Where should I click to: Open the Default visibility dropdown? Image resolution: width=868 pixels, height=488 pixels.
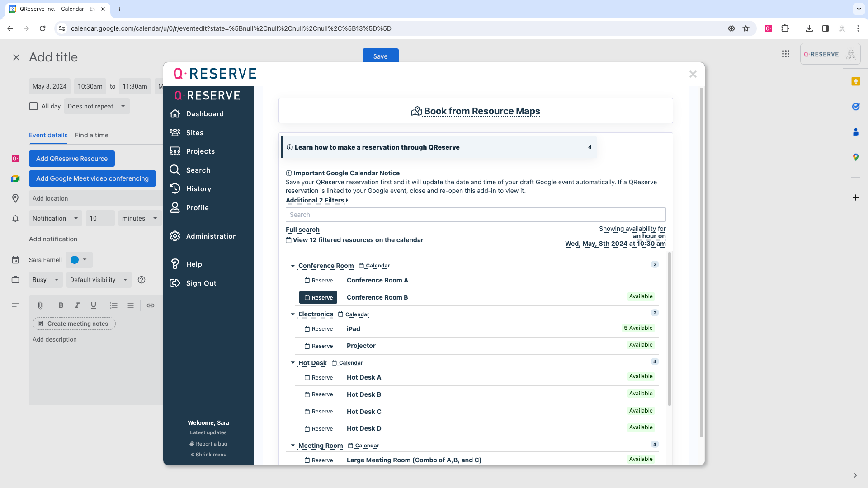pyautogui.click(x=98, y=280)
